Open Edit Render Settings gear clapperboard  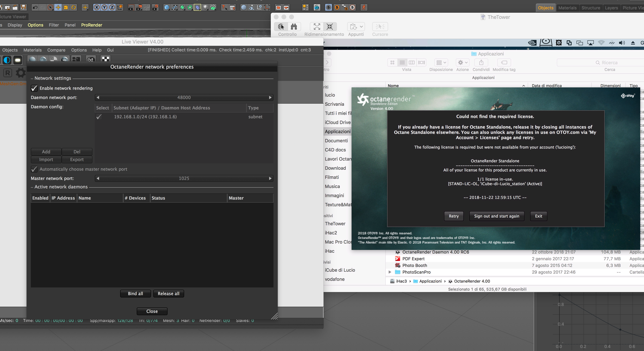[x=155, y=7]
